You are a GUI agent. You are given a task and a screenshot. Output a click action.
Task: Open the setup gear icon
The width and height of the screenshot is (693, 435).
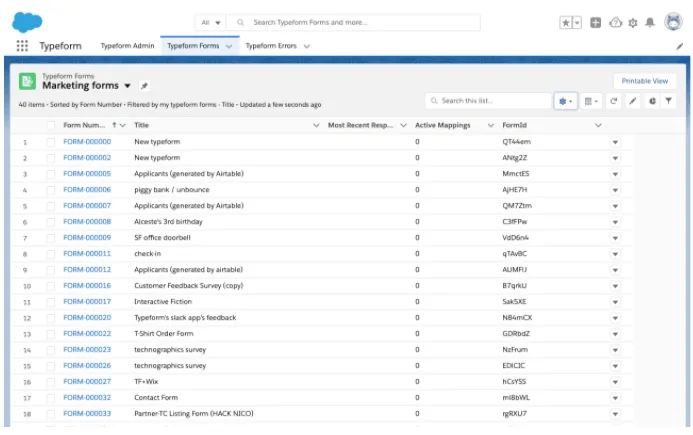tap(633, 23)
